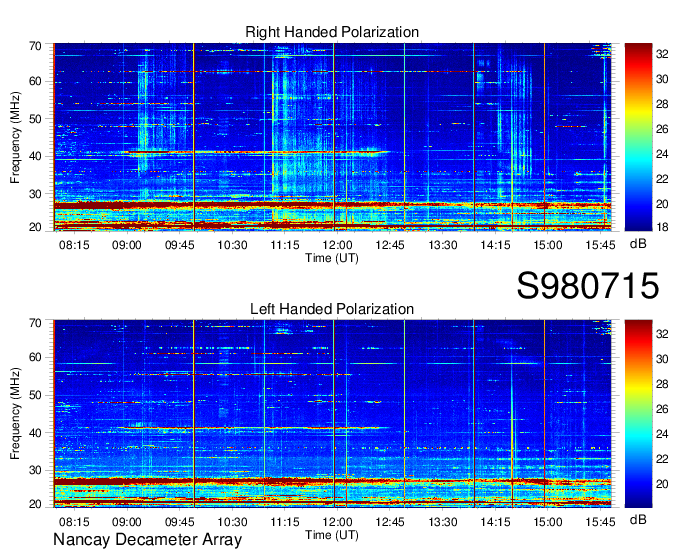Click 70 MHz tick on right-handed plot

35,46
